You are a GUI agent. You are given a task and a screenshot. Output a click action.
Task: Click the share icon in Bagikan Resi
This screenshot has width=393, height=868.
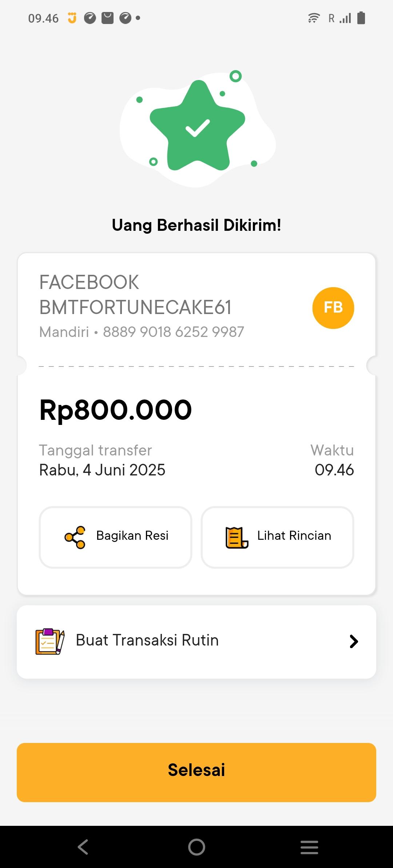75,537
